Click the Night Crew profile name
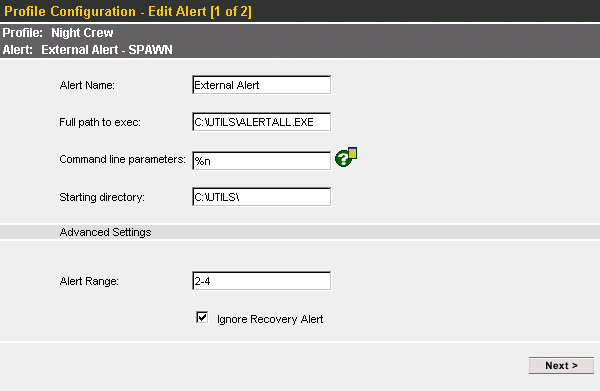 click(x=82, y=33)
